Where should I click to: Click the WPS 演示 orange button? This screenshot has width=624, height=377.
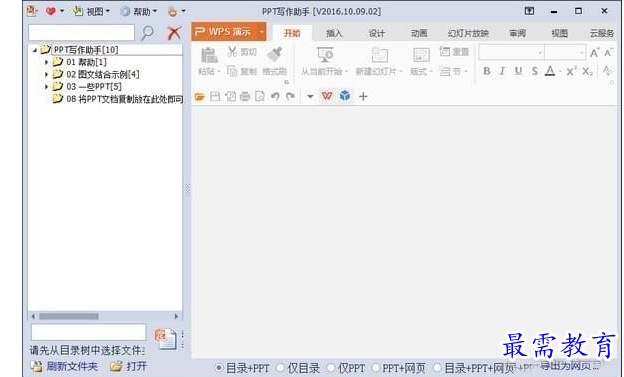tap(229, 31)
